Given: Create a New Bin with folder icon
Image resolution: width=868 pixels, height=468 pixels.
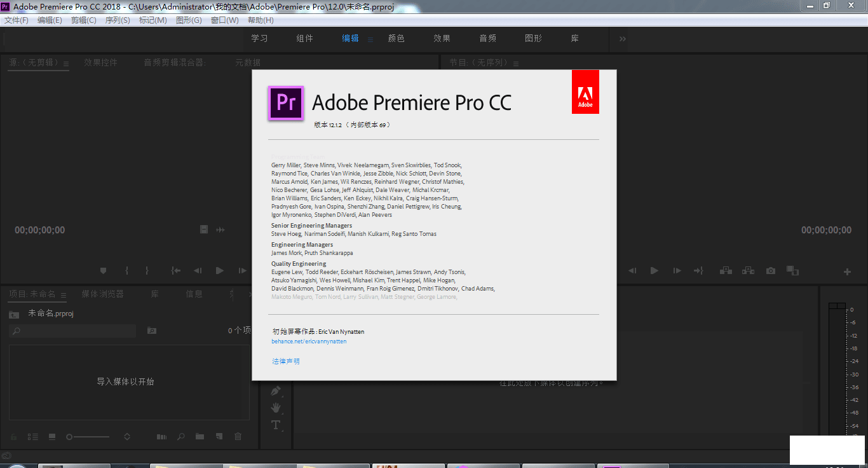Looking at the screenshot, I should click(x=200, y=437).
